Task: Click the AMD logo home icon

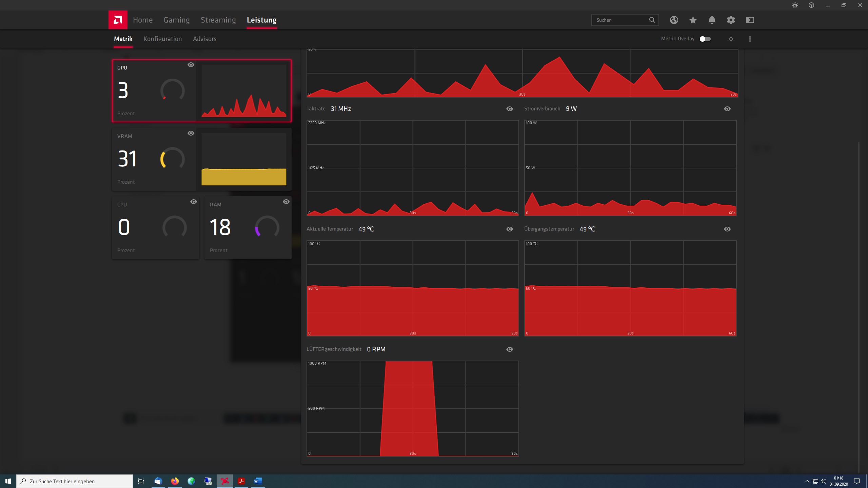Action: tap(118, 20)
